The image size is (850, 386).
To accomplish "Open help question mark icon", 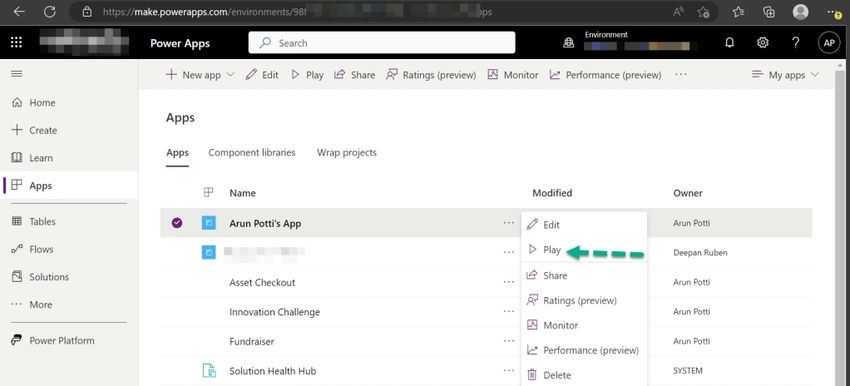I will tap(795, 43).
